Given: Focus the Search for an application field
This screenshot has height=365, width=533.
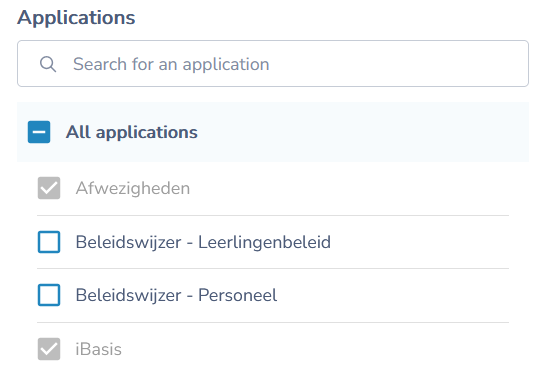Looking at the screenshot, I should point(273,64).
